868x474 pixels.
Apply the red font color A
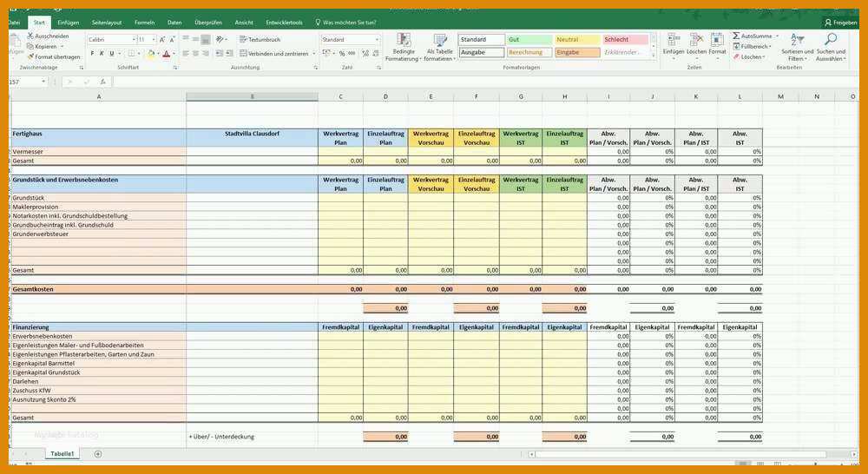[166, 54]
